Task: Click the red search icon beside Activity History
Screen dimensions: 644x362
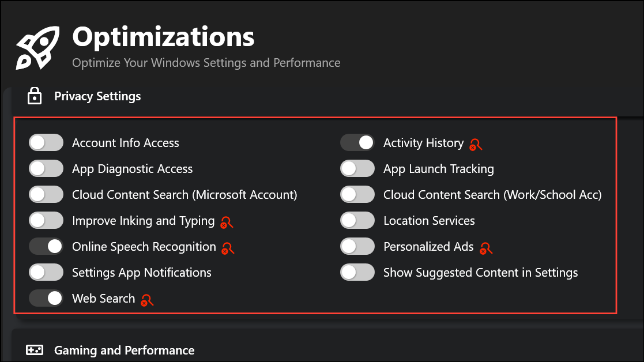Action: (x=476, y=144)
